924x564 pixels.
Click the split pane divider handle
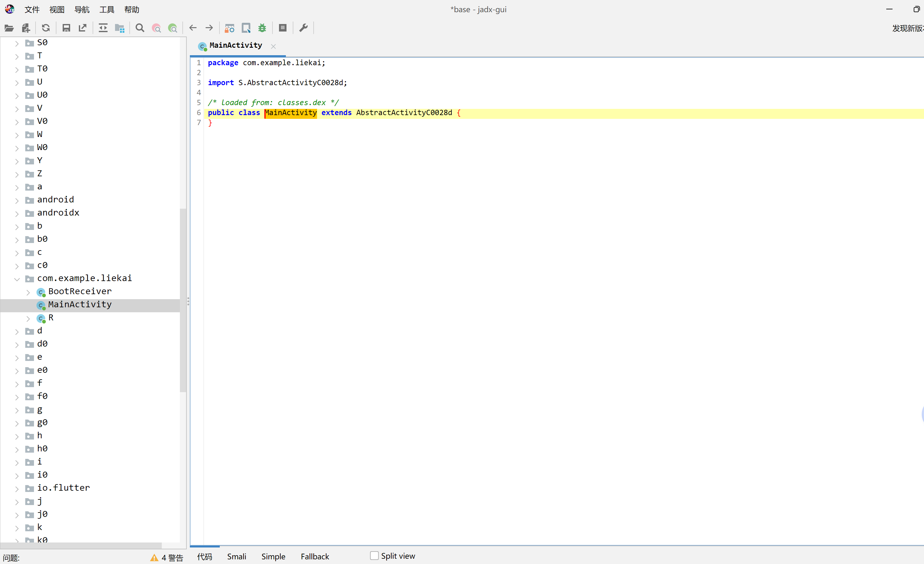pyautogui.click(x=188, y=301)
